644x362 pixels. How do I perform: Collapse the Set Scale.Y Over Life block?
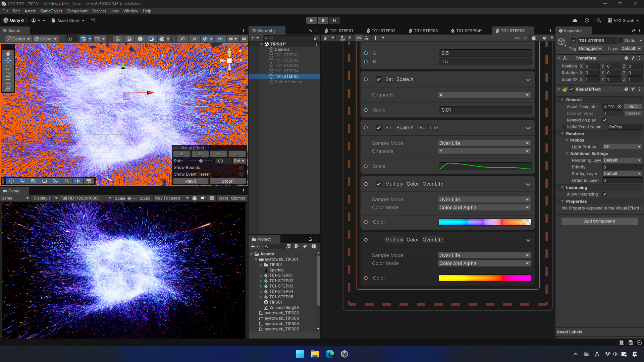click(x=528, y=128)
